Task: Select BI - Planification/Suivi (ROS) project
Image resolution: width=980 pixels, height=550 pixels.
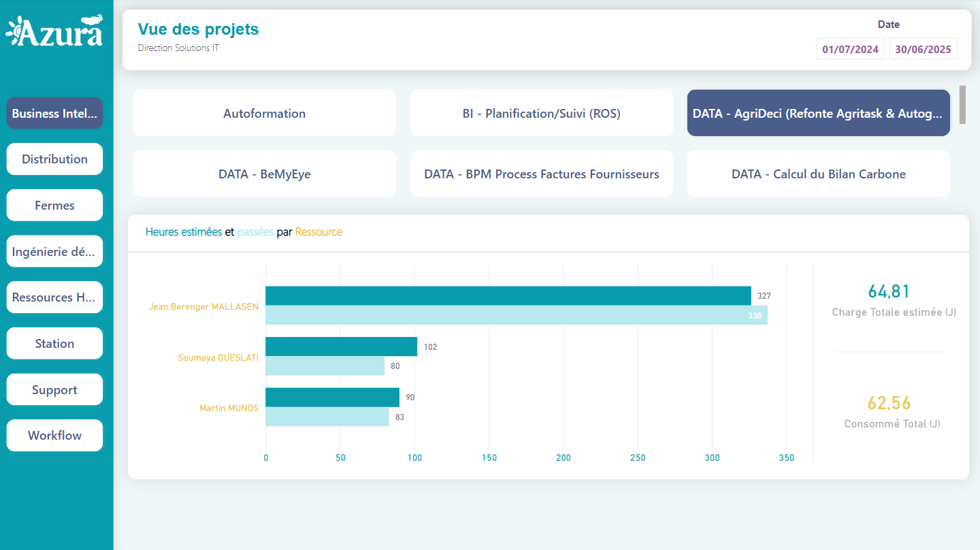Action: (541, 114)
